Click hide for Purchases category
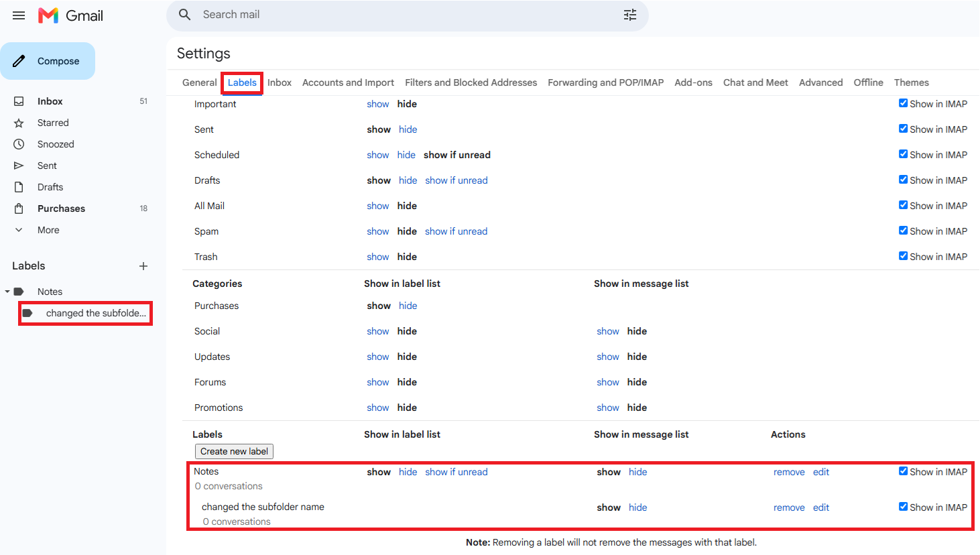Viewport: 980px width, 555px height. coord(408,306)
